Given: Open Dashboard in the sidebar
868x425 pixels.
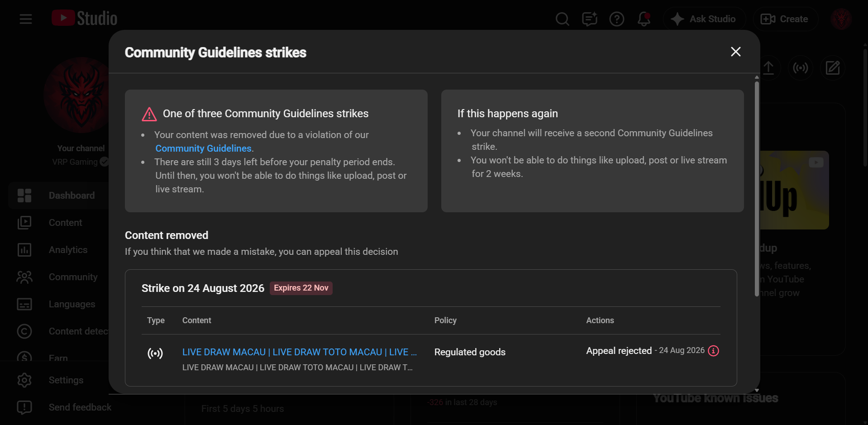Looking at the screenshot, I should [59, 196].
